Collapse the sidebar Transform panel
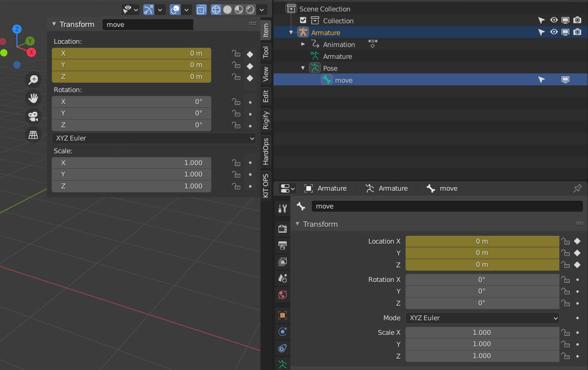Screen dimensions: 588x370 (x=54, y=24)
